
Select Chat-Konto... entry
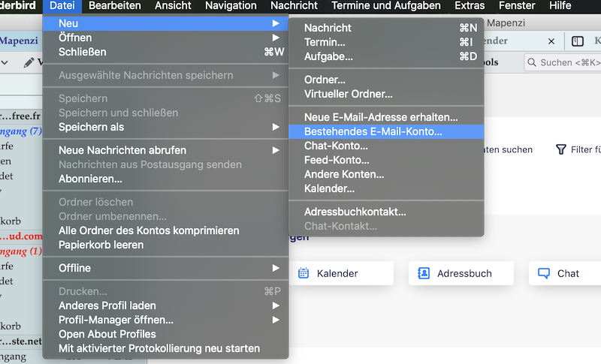(386, 146)
